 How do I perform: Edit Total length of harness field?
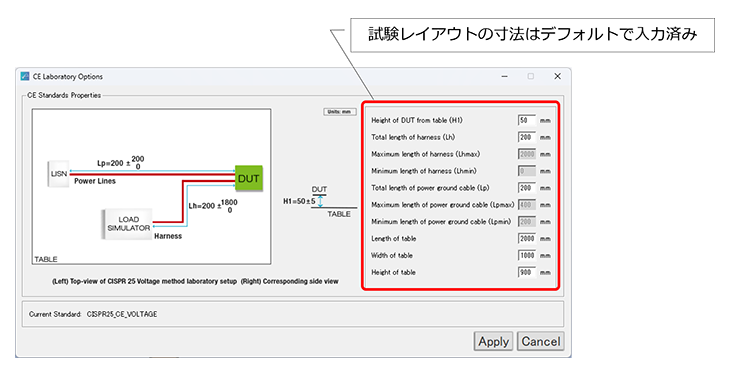pos(527,137)
